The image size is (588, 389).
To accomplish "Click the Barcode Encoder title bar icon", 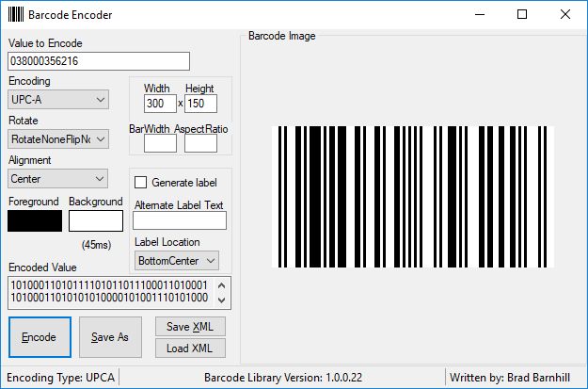I will [16, 15].
